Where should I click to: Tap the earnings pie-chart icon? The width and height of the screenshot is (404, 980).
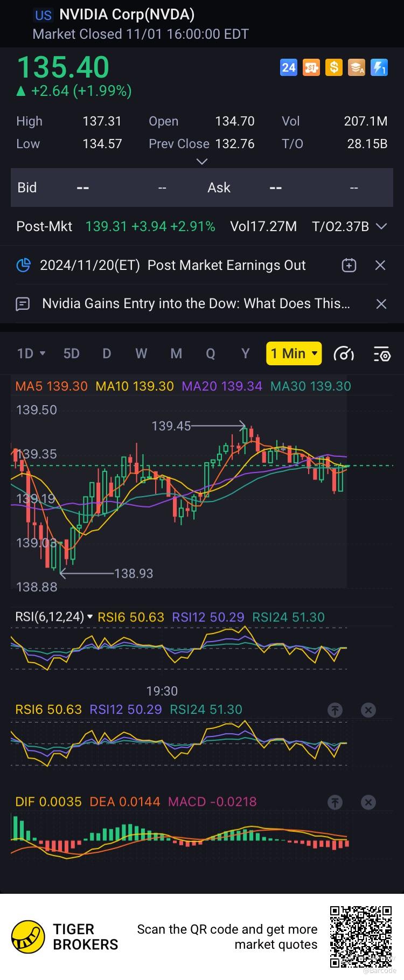pyautogui.click(x=23, y=265)
